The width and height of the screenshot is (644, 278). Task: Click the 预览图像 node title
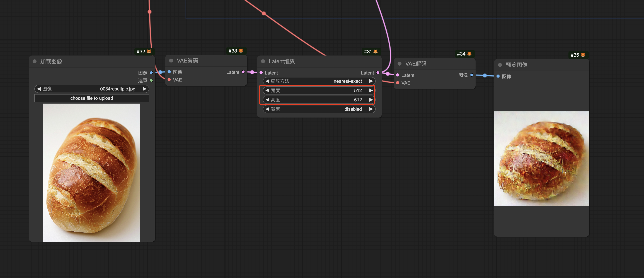point(517,65)
